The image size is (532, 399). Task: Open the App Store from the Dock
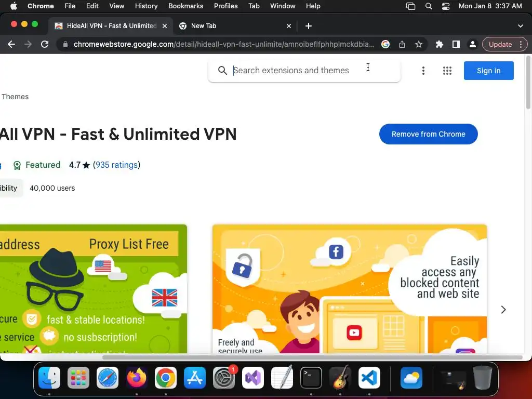[x=195, y=378]
